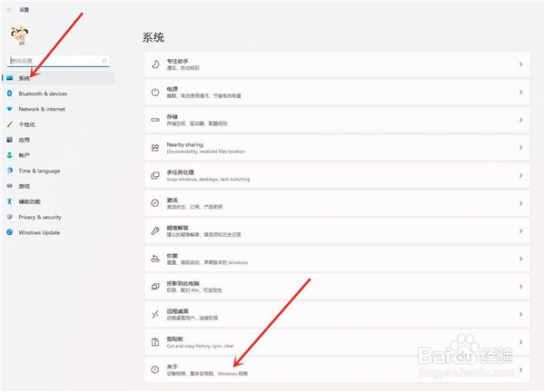Click the Power icon in 电源 row
Image resolution: width=545 pixels, height=392 pixels.
[x=155, y=92]
